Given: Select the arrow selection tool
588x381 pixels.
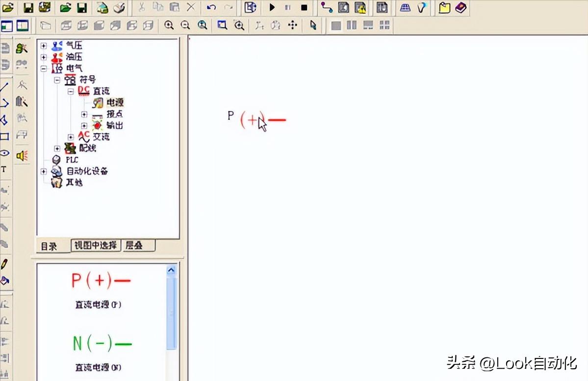Looking at the screenshot, I should (313, 25).
